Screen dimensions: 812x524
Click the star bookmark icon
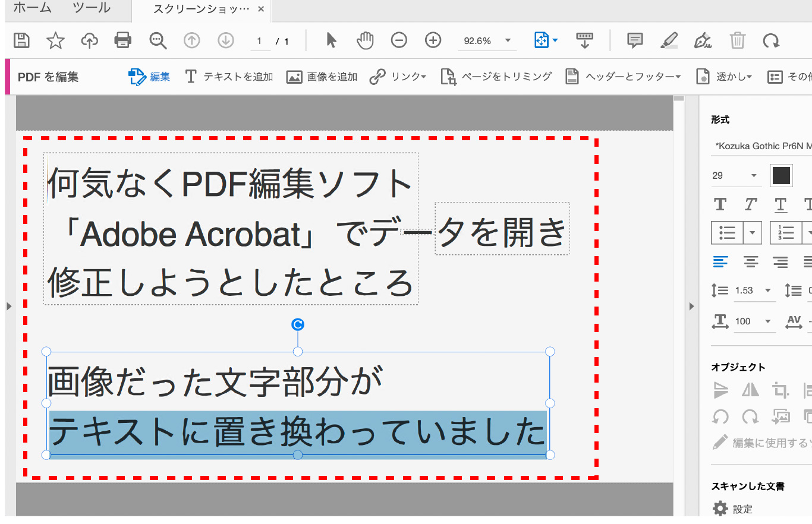[55, 40]
